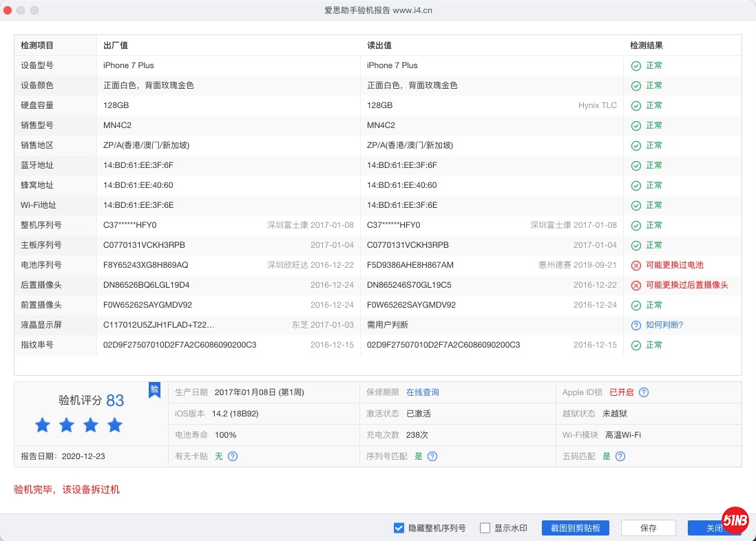Click the 高温Wi-Fi module value

pos(623,435)
